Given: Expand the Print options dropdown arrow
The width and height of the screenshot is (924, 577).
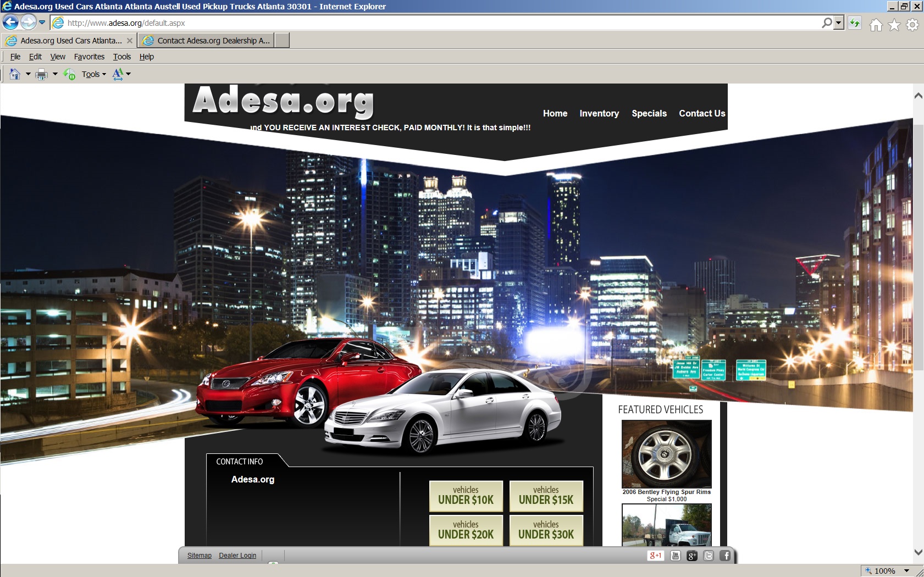Looking at the screenshot, I should tap(55, 74).
